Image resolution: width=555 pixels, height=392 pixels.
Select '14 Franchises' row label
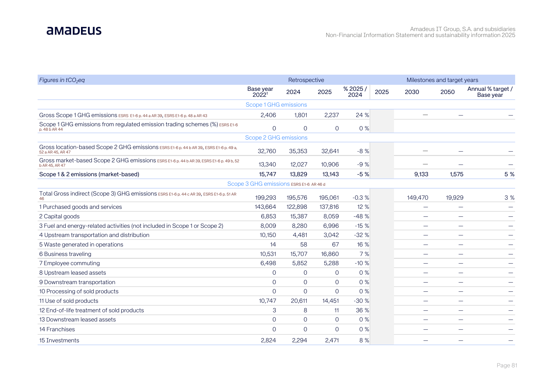(x=57, y=329)
